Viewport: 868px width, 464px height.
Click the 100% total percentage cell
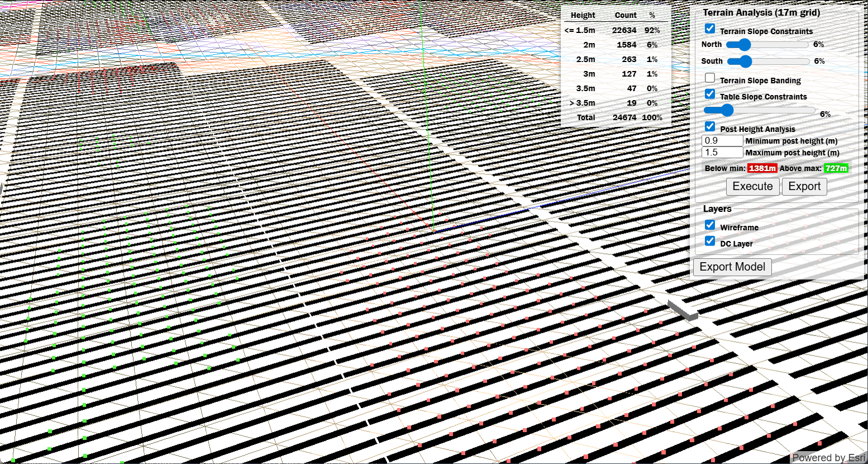point(652,117)
